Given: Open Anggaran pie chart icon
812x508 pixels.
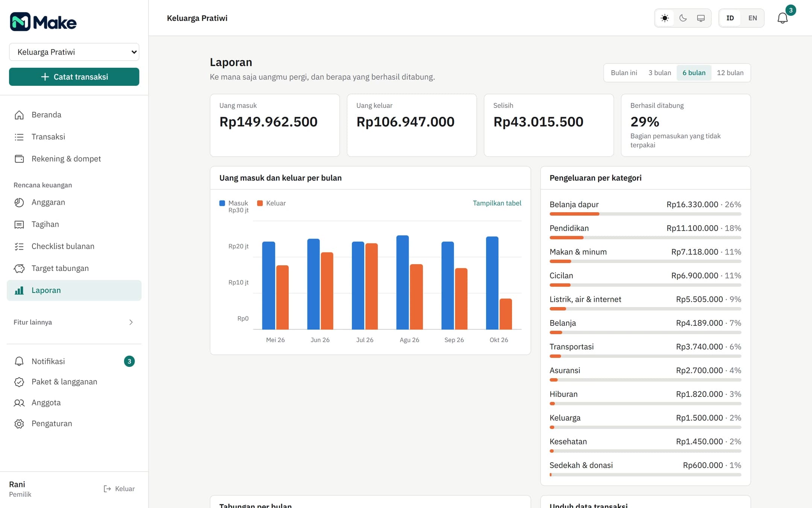Looking at the screenshot, I should pos(19,202).
